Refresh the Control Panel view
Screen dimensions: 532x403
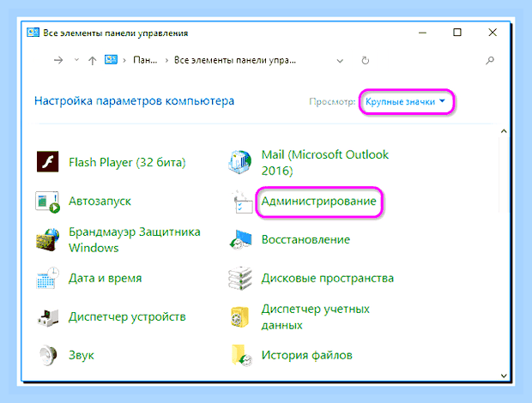[x=365, y=60]
